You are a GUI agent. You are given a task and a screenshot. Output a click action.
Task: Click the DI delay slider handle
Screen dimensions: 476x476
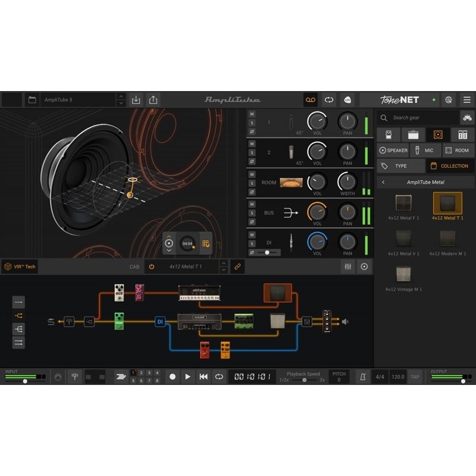[267, 252]
